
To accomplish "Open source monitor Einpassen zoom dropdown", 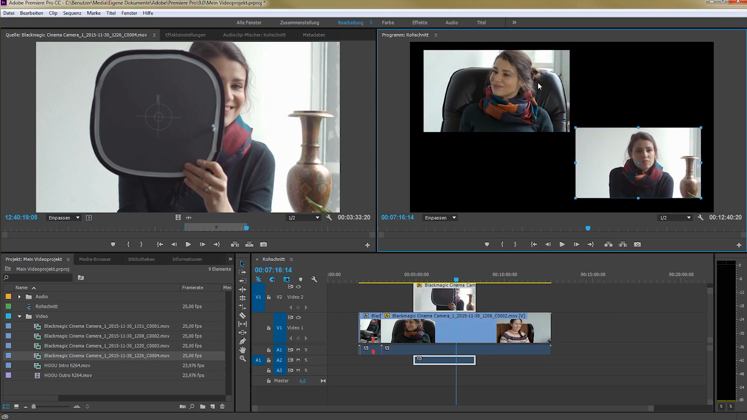I will point(64,217).
